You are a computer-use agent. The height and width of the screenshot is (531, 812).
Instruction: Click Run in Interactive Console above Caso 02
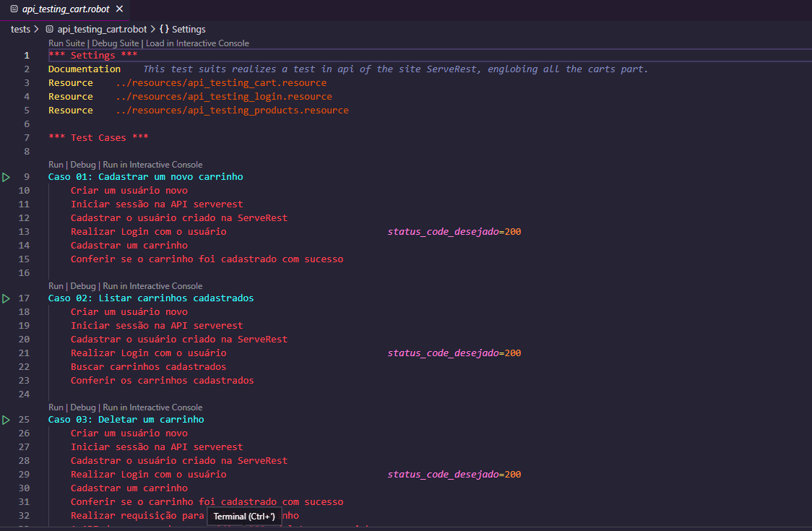click(152, 286)
